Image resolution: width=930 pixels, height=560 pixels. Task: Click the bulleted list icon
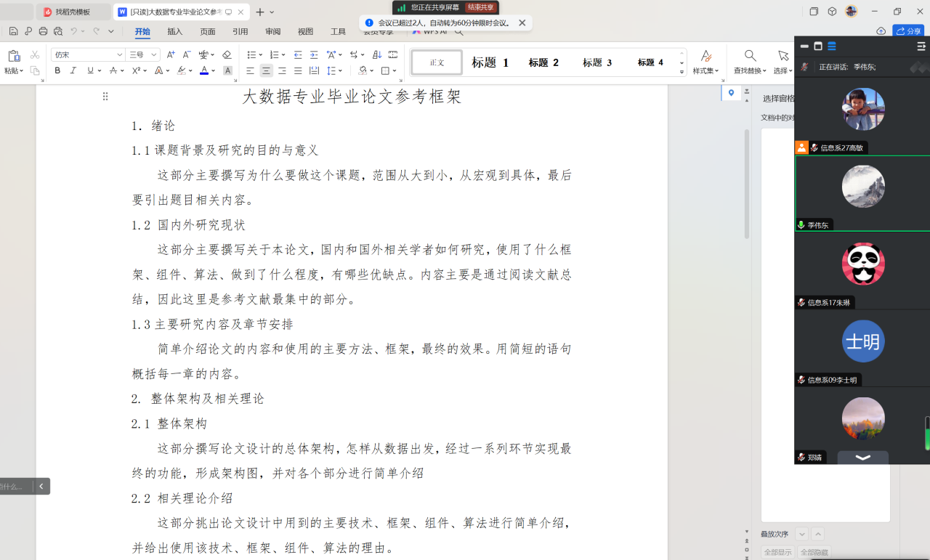(x=251, y=54)
